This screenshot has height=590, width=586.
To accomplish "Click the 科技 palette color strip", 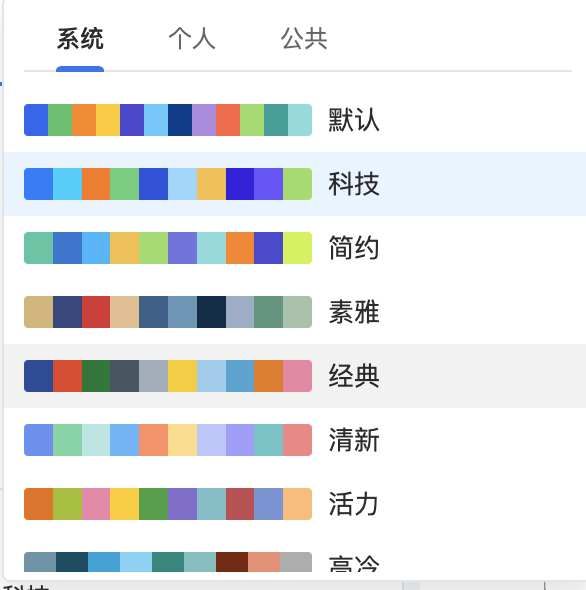I will 168,184.
